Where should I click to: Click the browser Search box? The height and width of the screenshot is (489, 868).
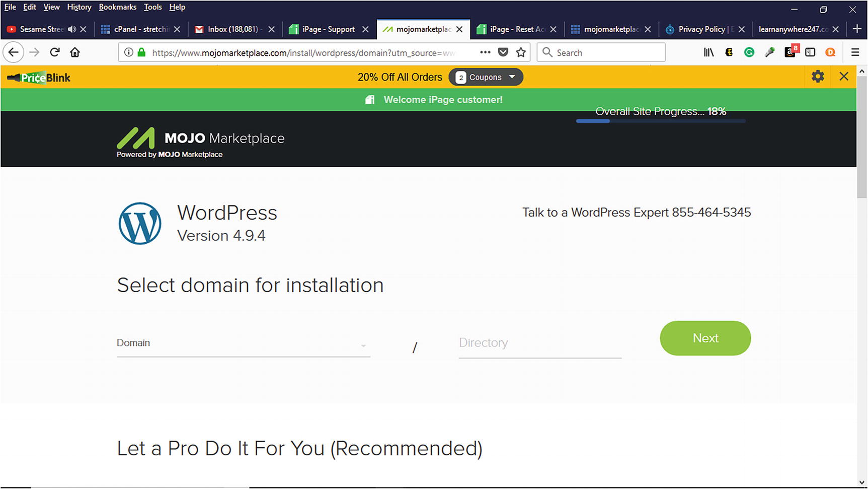pos(601,52)
